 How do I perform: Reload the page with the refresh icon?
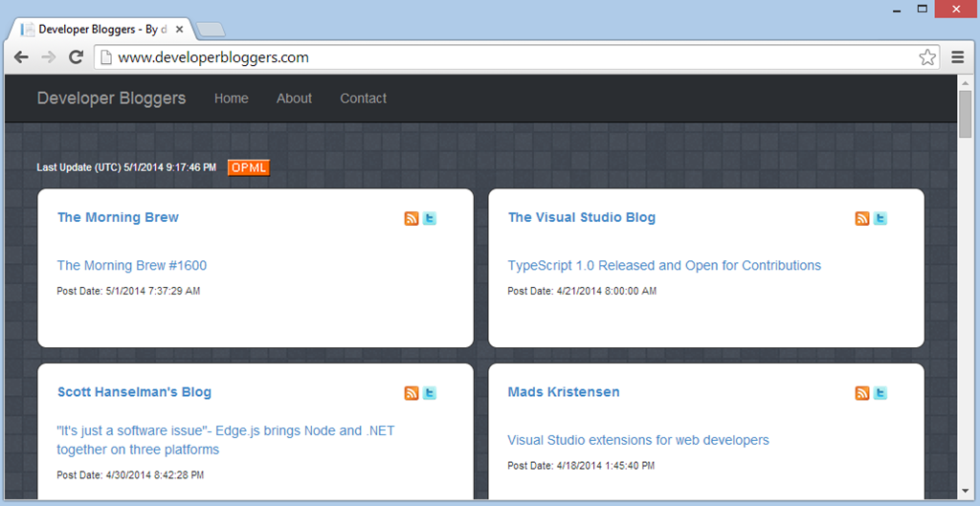pyautogui.click(x=77, y=57)
